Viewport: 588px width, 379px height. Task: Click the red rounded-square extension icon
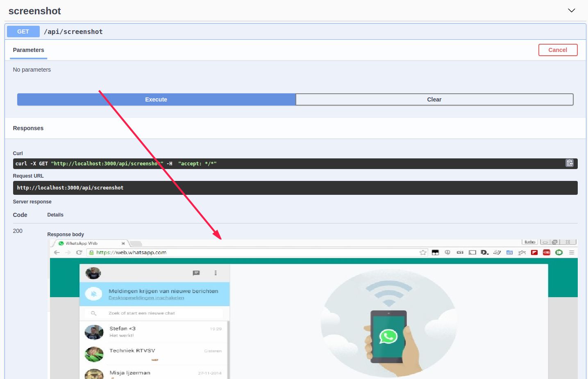(547, 253)
